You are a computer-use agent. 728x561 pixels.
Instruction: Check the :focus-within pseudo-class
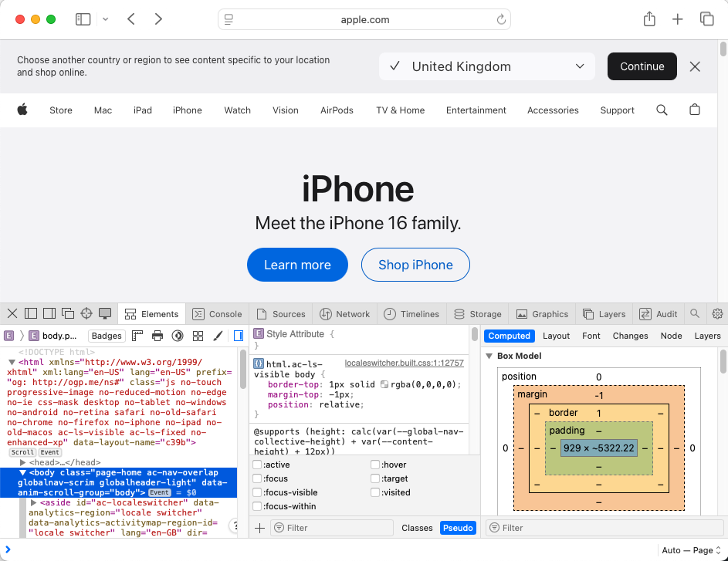point(257,506)
